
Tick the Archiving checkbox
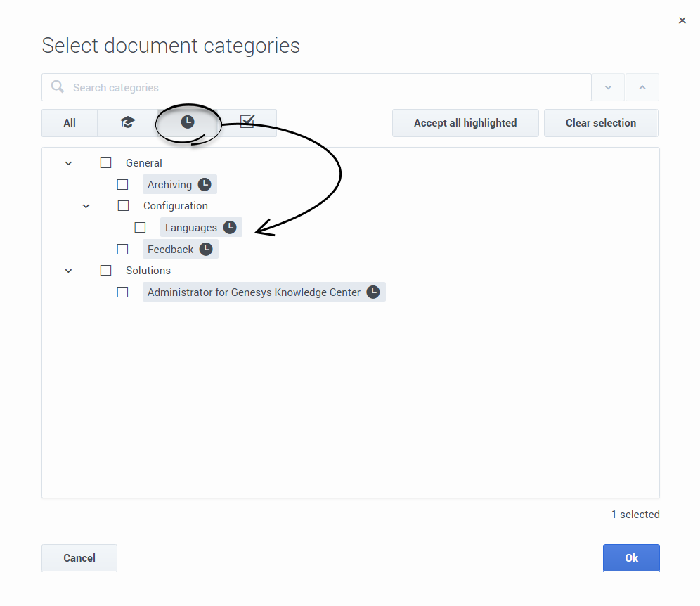click(123, 185)
